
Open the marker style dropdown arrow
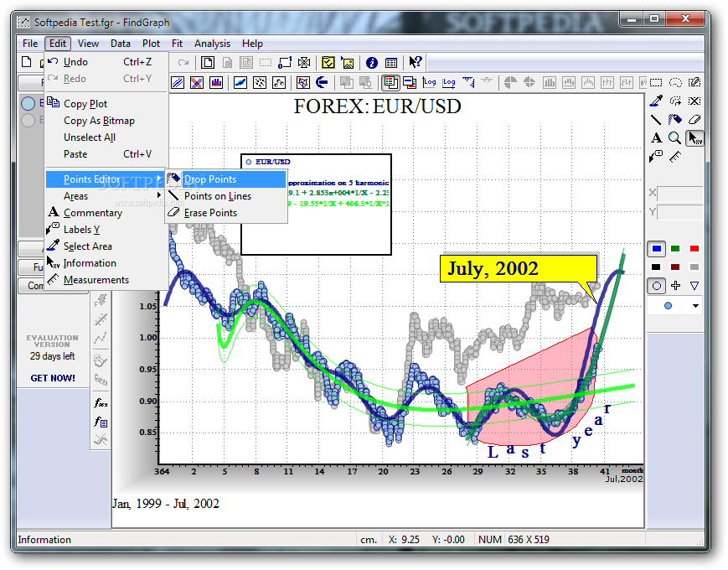pos(695,306)
